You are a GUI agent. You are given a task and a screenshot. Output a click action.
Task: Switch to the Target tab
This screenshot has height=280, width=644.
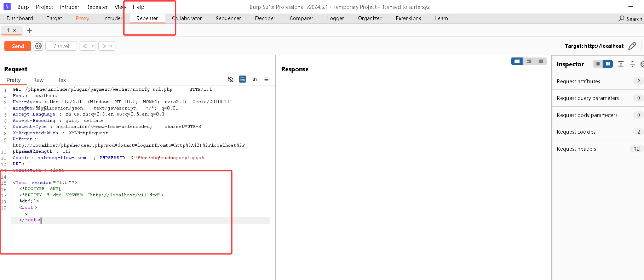point(54,18)
